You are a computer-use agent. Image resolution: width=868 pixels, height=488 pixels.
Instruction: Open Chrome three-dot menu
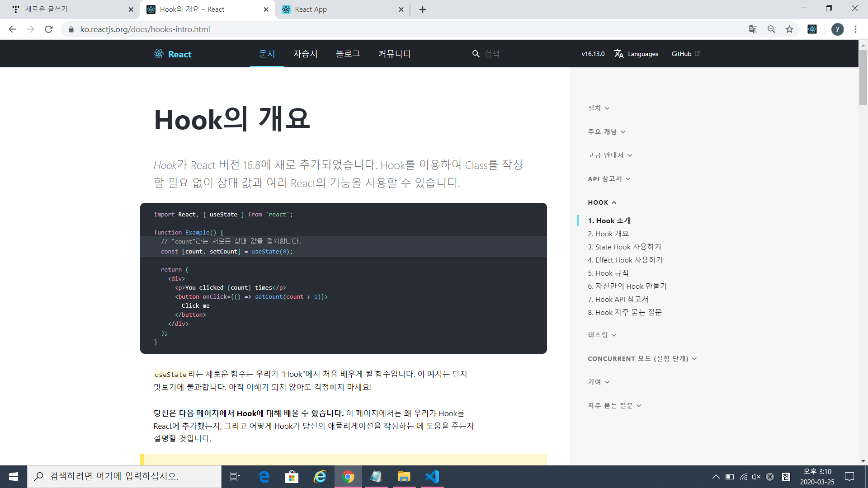point(855,29)
